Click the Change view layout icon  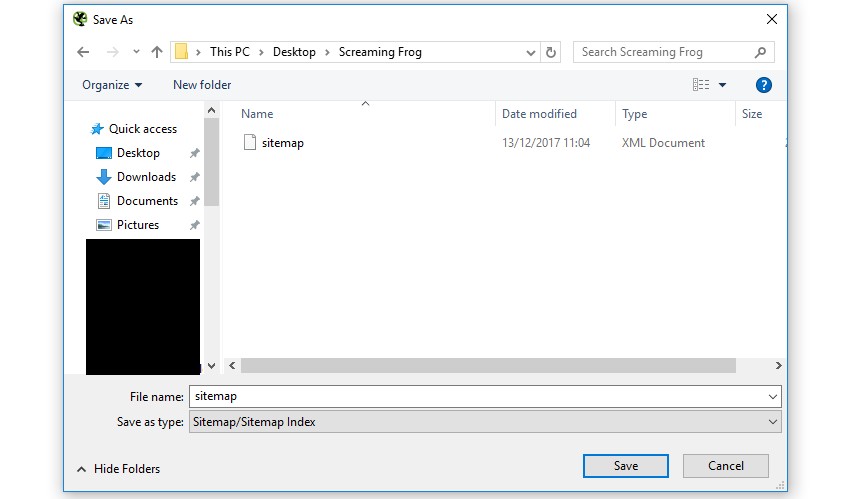[x=701, y=85]
